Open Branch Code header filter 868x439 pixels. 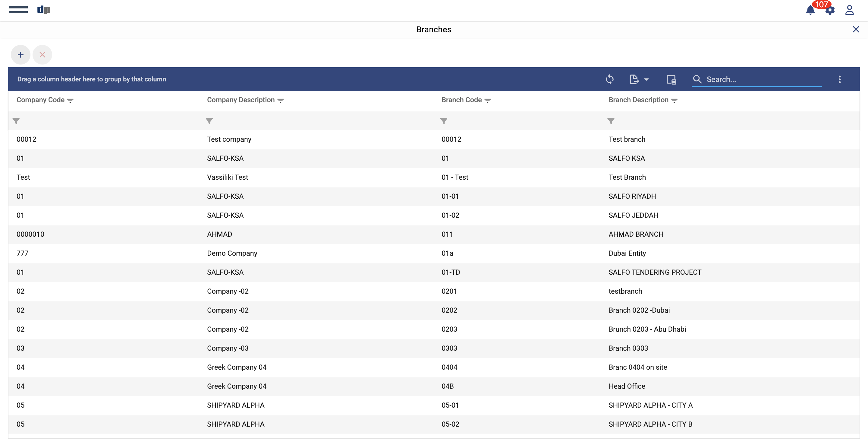(x=487, y=100)
